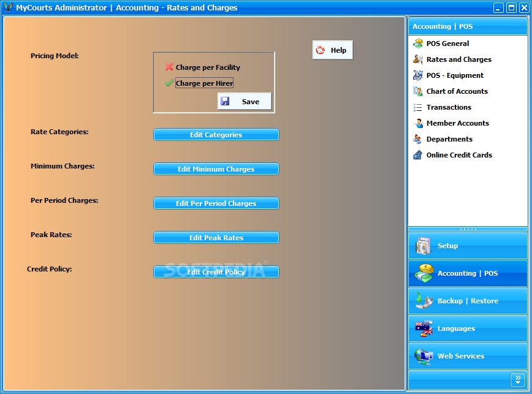Open Help for Rates and Charges
The height and width of the screenshot is (394, 532).
(x=333, y=50)
